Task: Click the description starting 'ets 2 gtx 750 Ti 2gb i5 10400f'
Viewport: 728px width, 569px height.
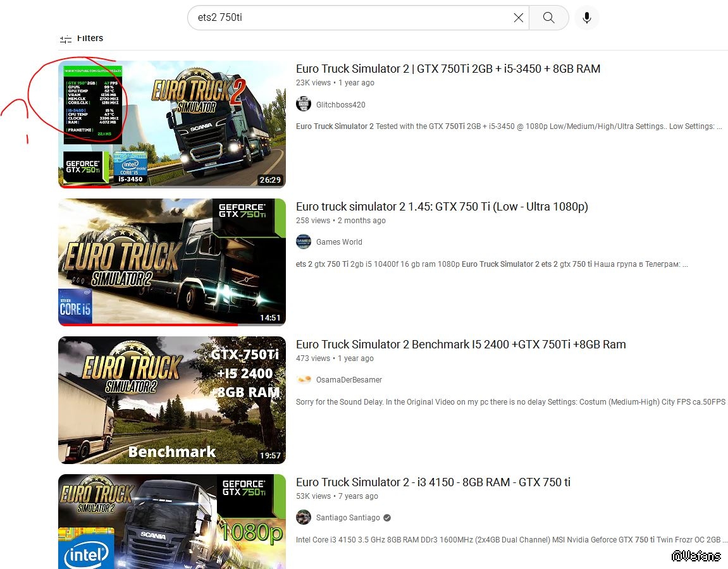Action: point(491,264)
